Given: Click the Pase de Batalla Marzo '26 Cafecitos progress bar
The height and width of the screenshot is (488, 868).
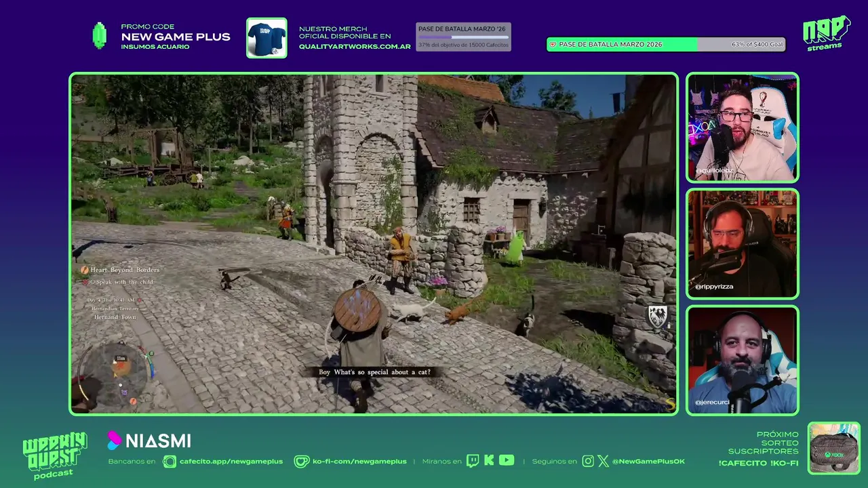Looking at the screenshot, I should pyautogui.click(x=463, y=37).
